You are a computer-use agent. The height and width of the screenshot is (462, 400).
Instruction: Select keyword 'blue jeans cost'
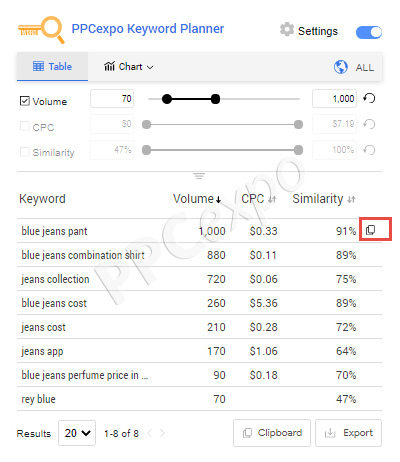(x=54, y=303)
